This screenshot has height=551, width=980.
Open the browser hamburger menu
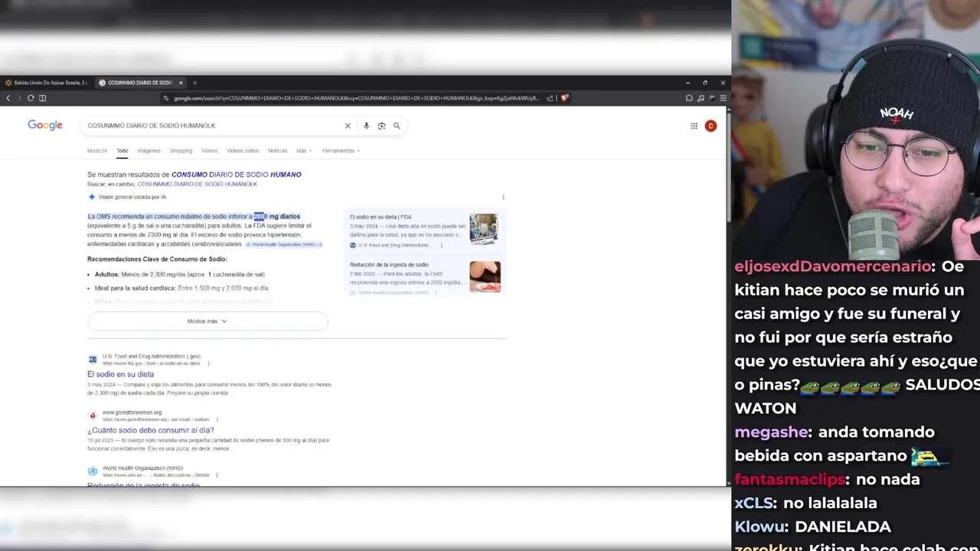click(x=723, y=98)
